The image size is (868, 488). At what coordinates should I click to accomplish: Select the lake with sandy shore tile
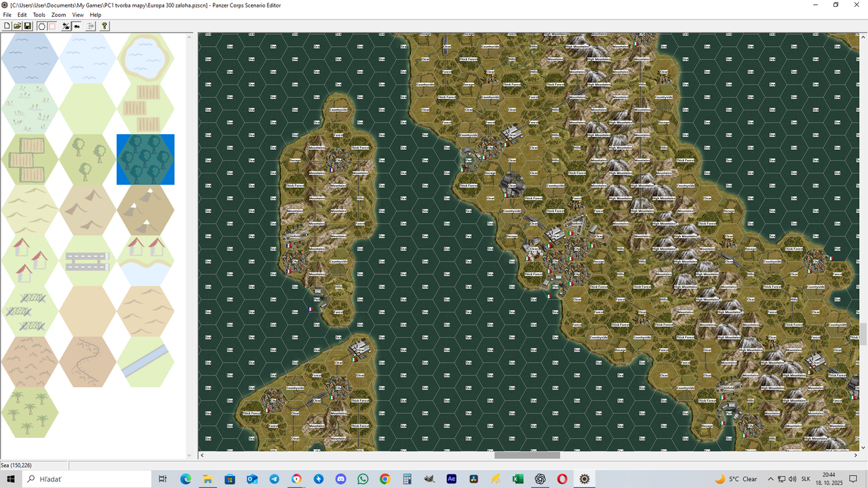pos(146,58)
